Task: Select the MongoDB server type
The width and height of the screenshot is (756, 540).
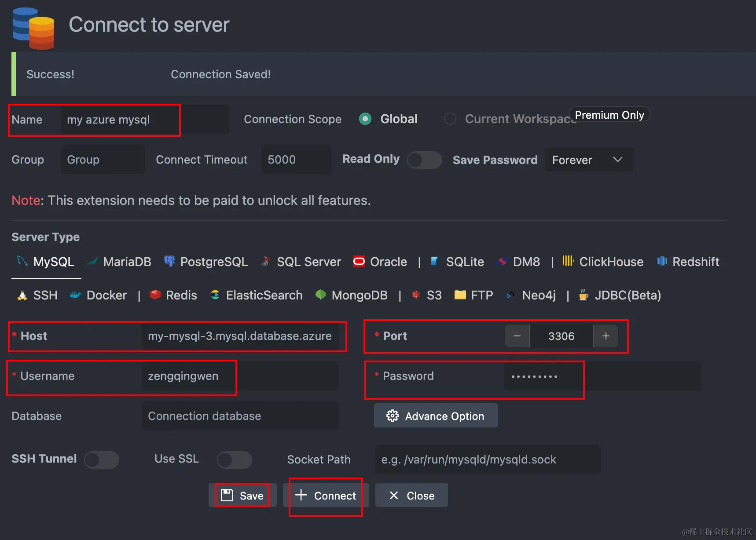Action: click(x=352, y=295)
